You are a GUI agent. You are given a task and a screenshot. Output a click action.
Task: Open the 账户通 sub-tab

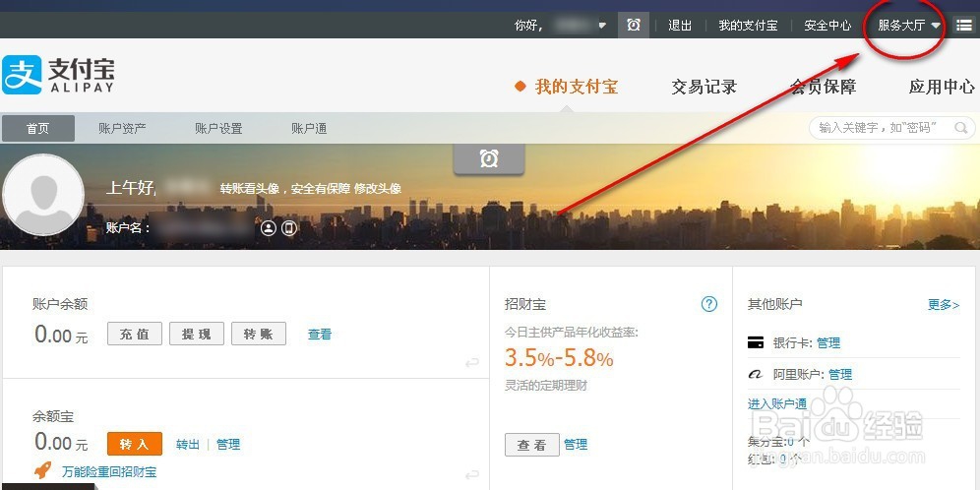click(309, 129)
